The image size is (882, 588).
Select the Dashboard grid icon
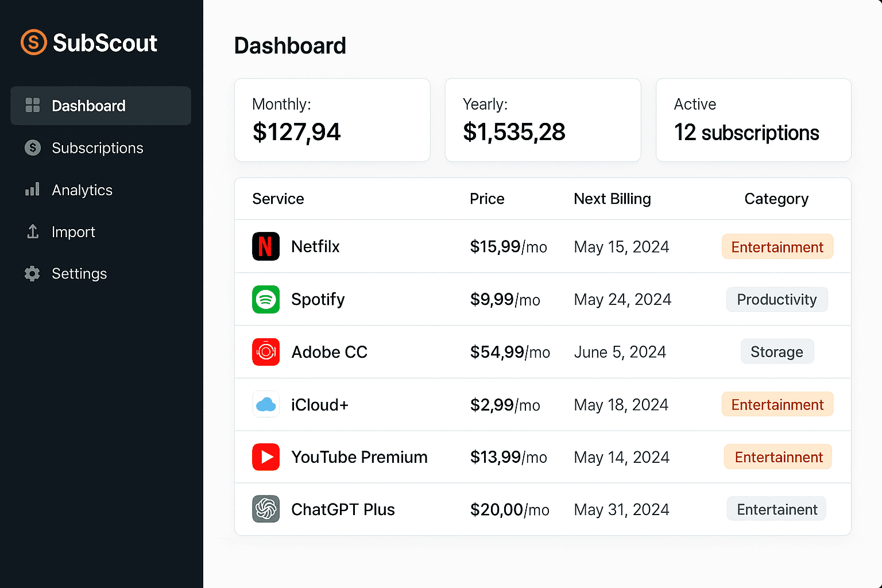[32, 106]
